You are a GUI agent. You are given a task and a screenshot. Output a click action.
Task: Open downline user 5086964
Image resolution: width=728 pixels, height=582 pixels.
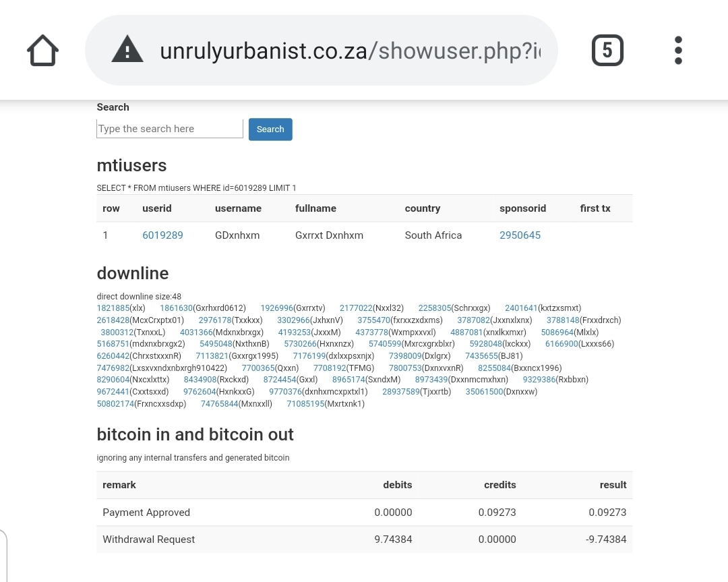click(557, 332)
